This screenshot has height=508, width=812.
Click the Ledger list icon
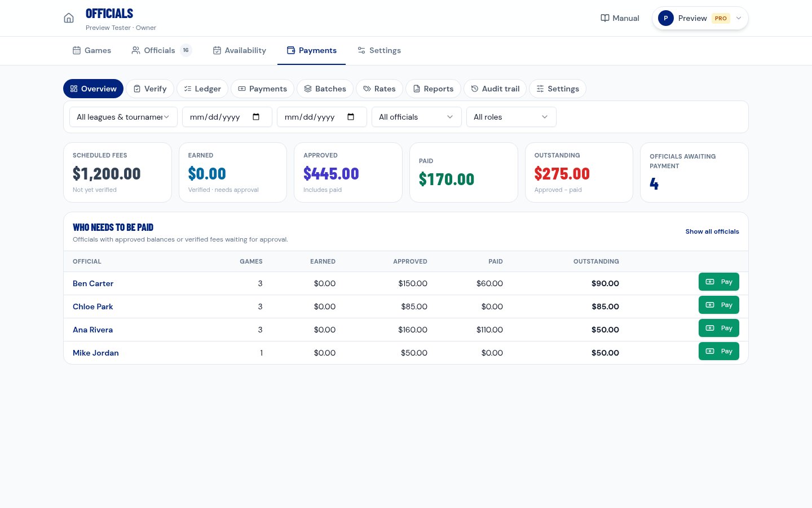tap(188, 89)
